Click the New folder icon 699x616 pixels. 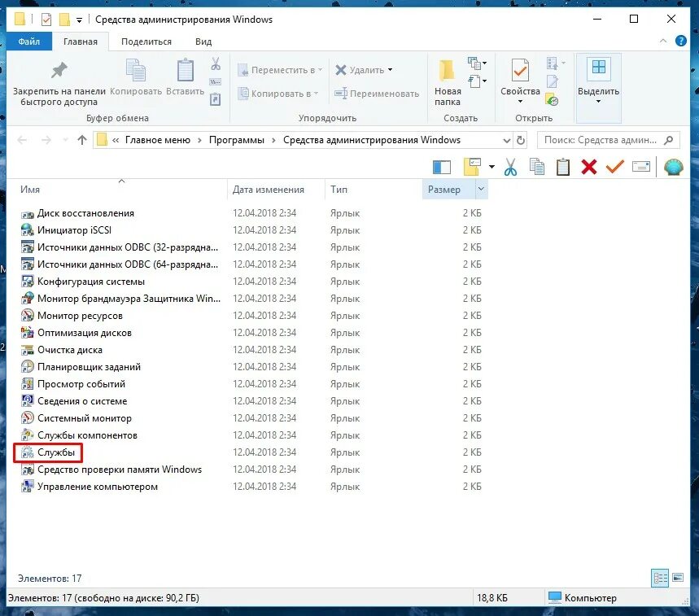(447, 71)
